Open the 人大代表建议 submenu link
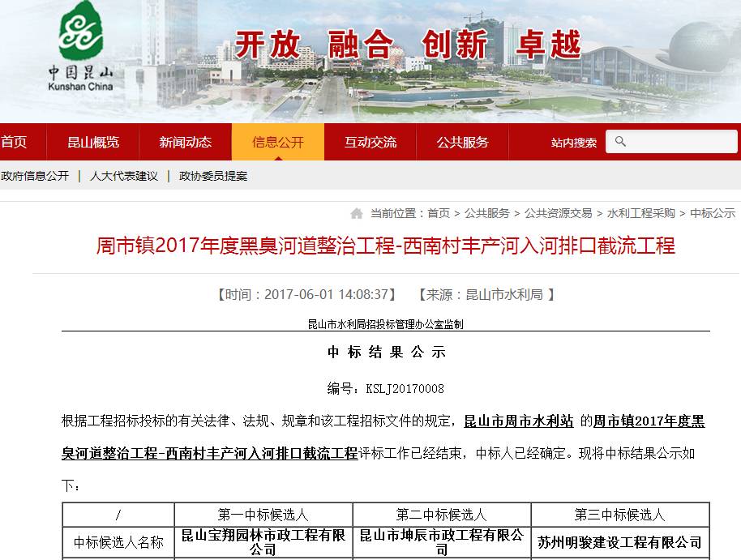Image resolution: width=741 pixels, height=560 pixels. click(x=124, y=177)
